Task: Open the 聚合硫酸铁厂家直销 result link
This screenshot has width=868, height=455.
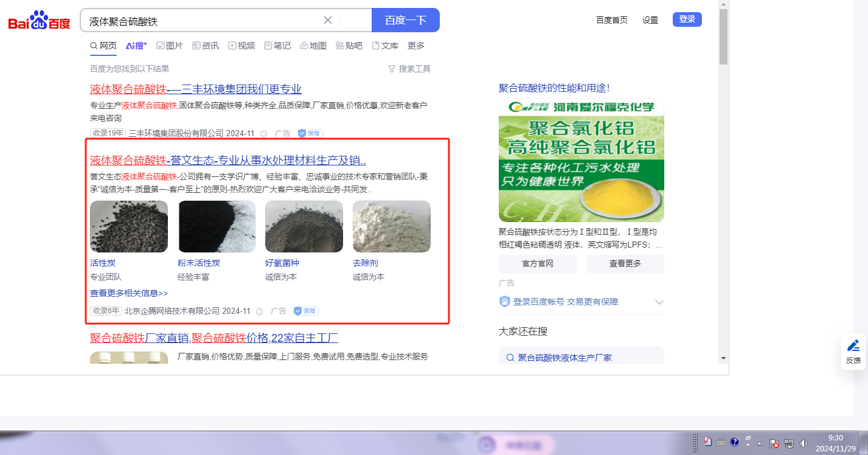Action: tap(214, 338)
